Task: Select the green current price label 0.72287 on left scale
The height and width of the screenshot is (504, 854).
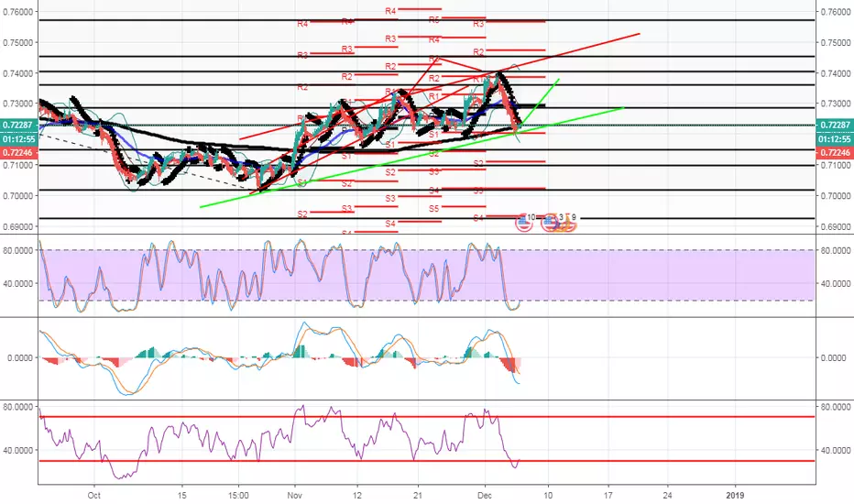Action: pyautogui.click(x=18, y=126)
